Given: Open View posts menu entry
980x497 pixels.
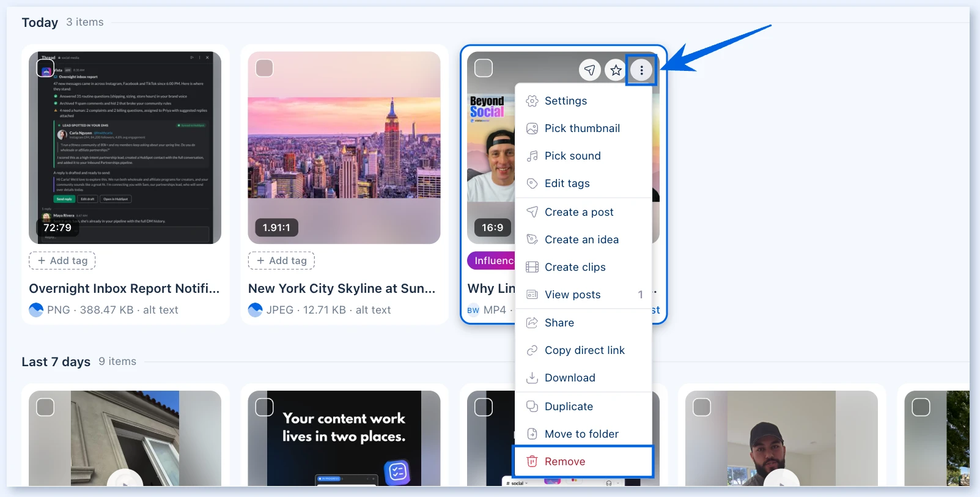Looking at the screenshot, I should coord(583,295).
